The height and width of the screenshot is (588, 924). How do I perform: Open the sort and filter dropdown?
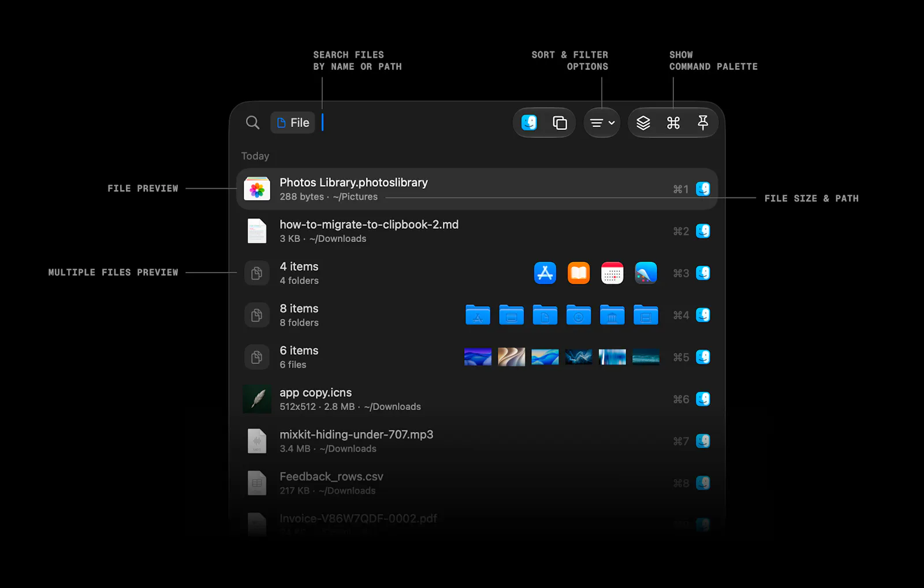[x=602, y=122]
